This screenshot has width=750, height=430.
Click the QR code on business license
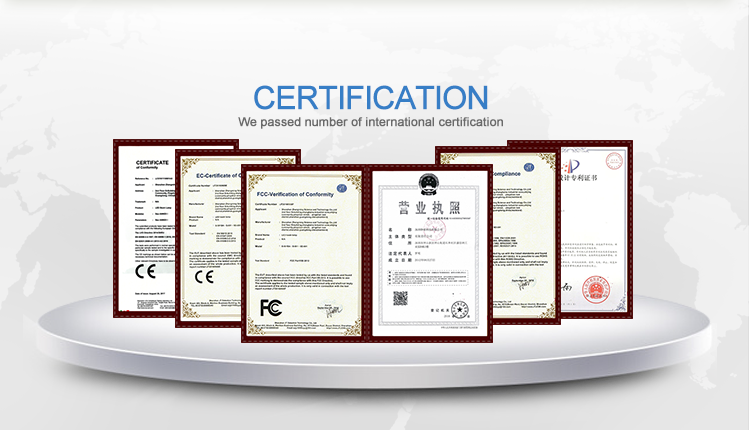(x=400, y=298)
